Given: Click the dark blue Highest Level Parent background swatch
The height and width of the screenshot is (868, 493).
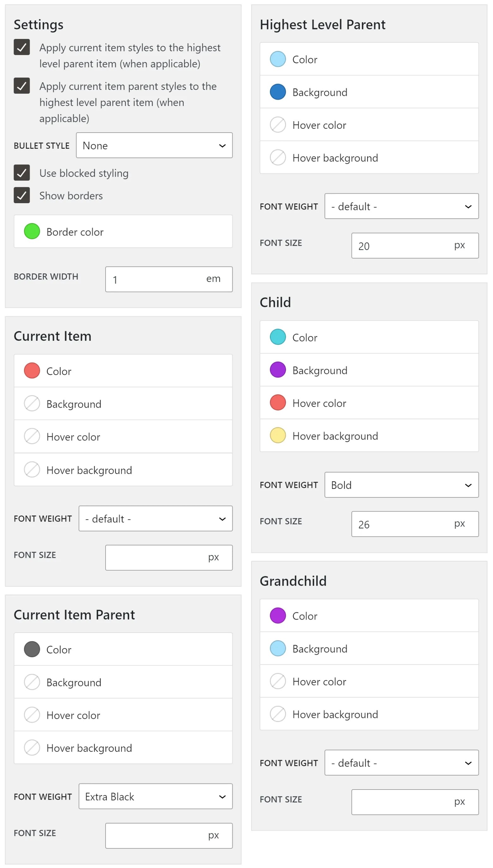Looking at the screenshot, I should (x=277, y=92).
